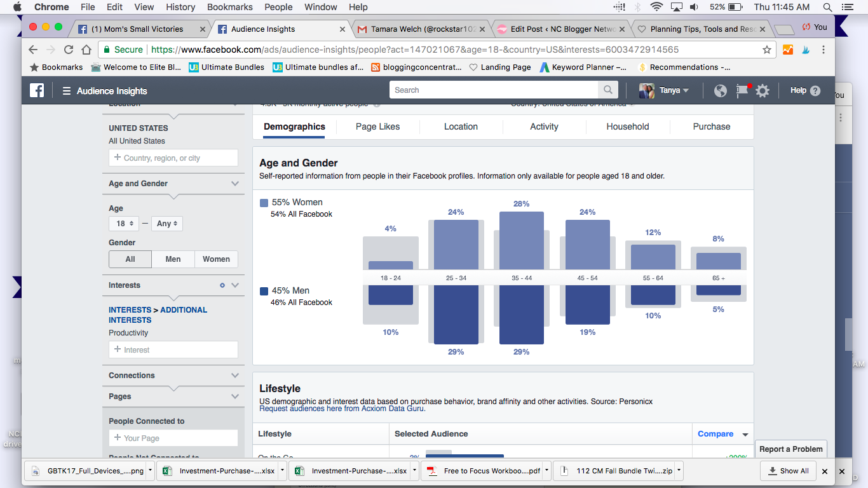The width and height of the screenshot is (868, 488).
Task: Open the Wi-Fi menu bar icon
Action: click(x=656, y=7)
